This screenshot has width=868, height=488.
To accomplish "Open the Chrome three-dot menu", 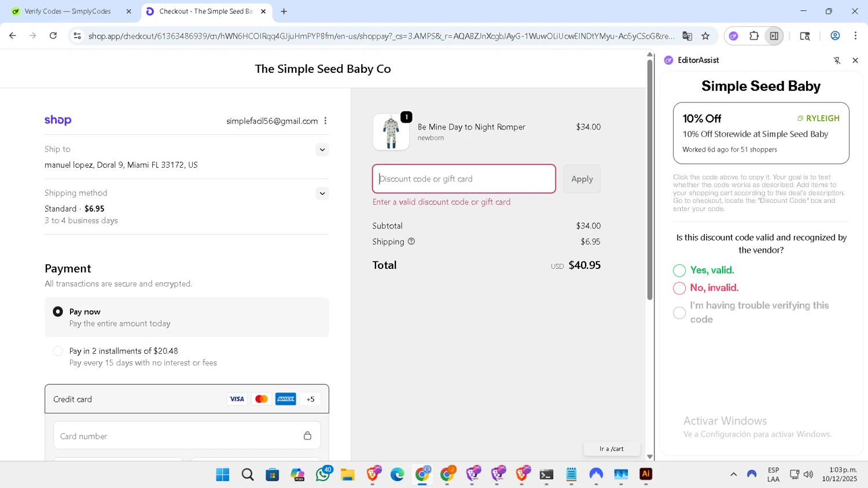I will [855, 36].
